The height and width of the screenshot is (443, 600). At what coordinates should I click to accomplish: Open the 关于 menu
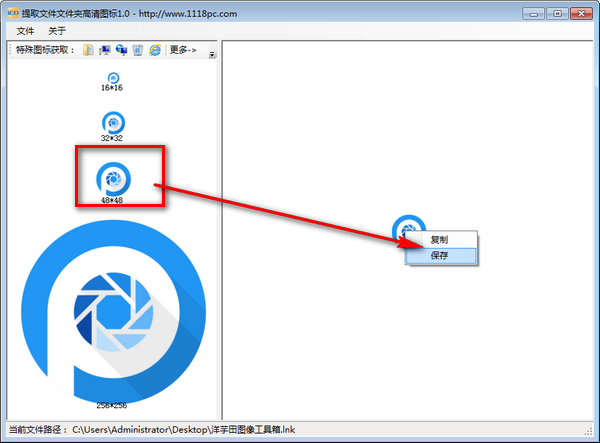click(x=57, y=31)
